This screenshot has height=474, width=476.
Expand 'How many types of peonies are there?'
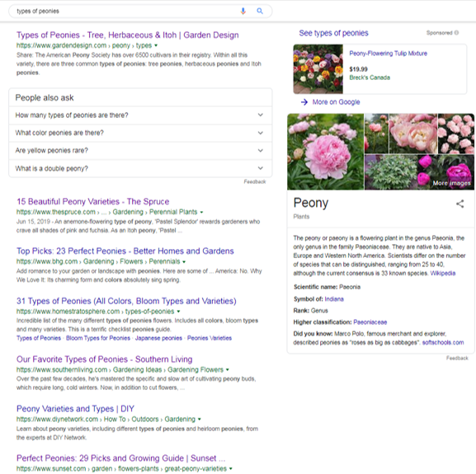[x=140, y=115]
